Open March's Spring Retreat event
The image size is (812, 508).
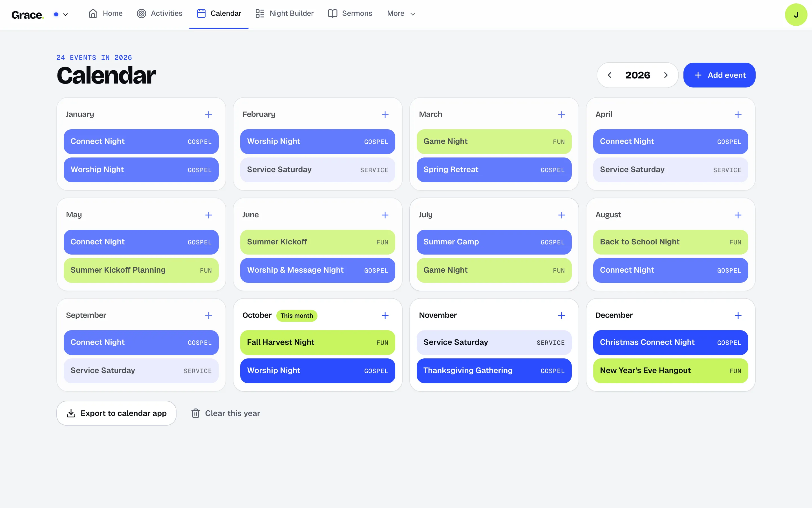pos(494,170)
